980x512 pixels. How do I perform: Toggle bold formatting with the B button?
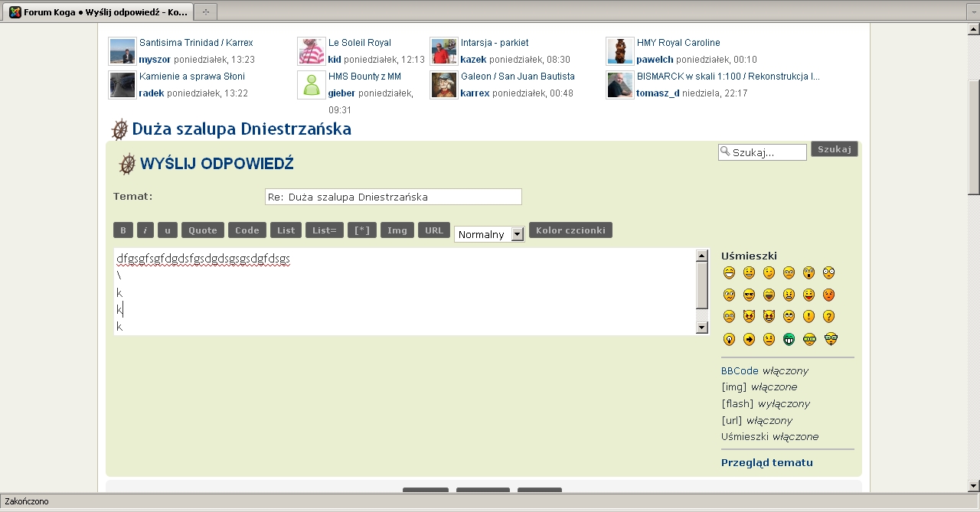tap(123, 230)
